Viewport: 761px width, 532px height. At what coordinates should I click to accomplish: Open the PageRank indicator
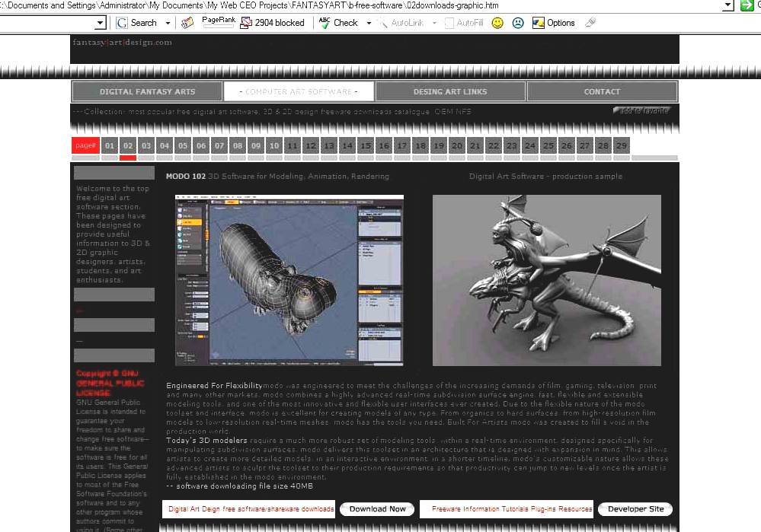click(219, 22)
